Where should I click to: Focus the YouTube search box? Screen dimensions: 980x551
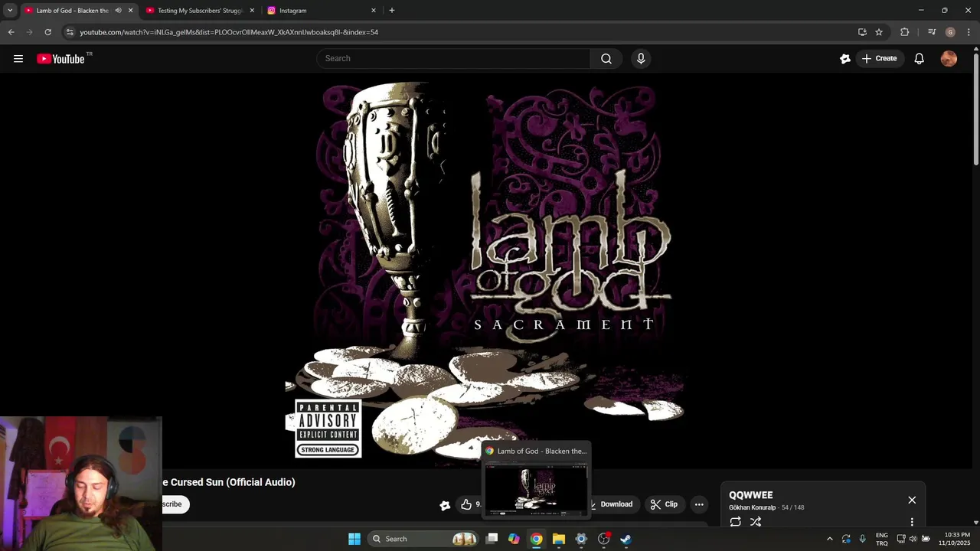(453, 58)
